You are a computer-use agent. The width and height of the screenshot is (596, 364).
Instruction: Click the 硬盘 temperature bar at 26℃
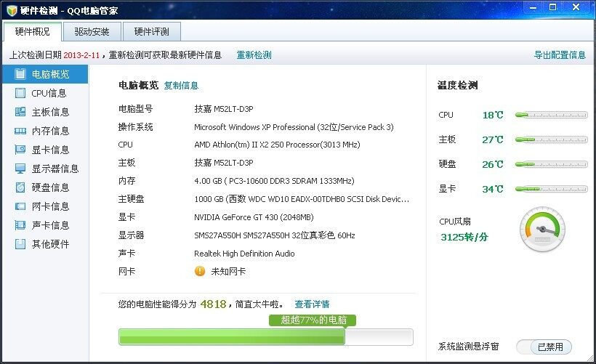click(x=551, y=164)
